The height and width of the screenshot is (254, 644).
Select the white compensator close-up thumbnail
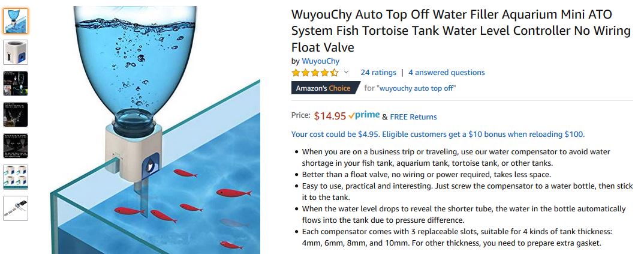point(15,52)
